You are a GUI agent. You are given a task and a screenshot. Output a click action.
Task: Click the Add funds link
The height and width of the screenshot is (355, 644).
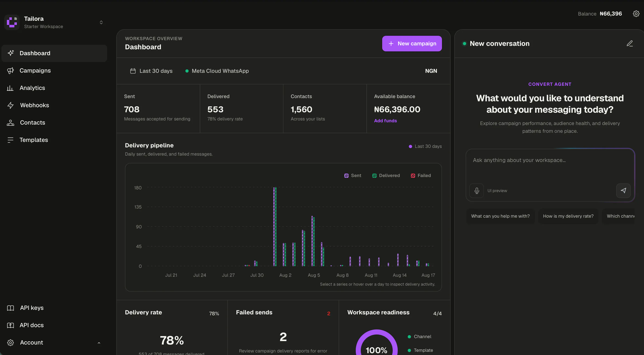[x=385, y=121]
